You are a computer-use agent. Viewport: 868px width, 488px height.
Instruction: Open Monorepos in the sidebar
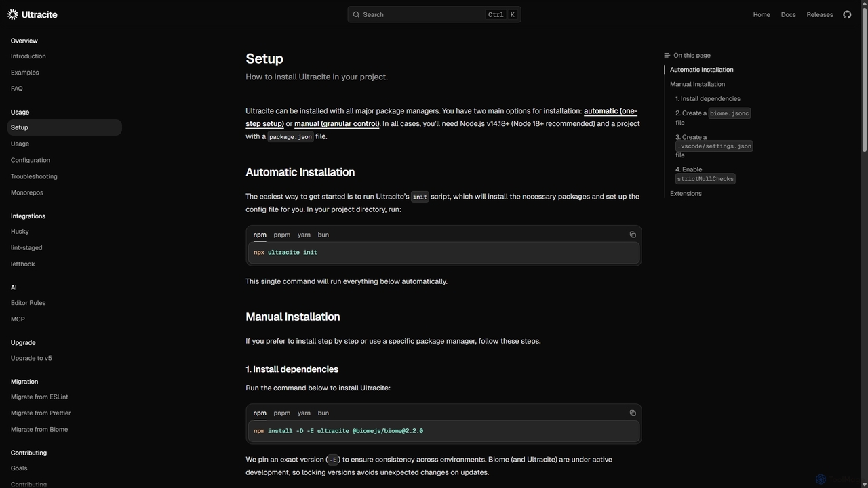27,192
